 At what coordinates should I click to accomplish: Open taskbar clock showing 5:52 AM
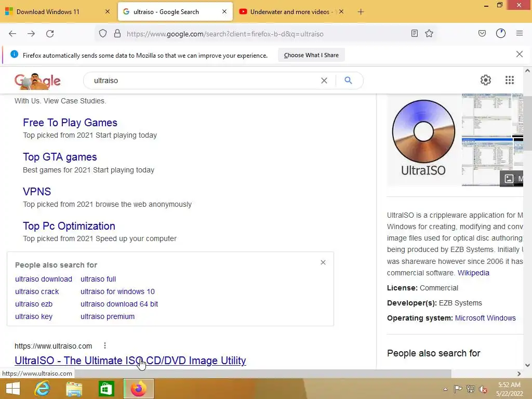click(509, 389)
